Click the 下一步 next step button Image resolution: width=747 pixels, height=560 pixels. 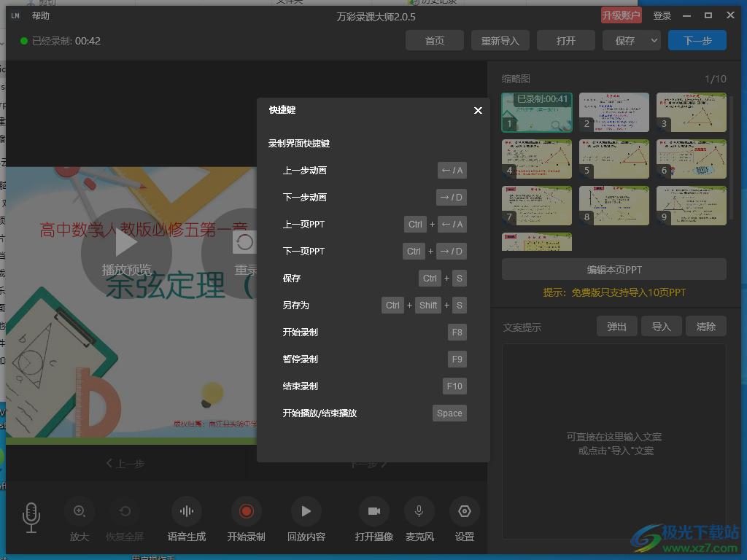click(x=697, y=41)
